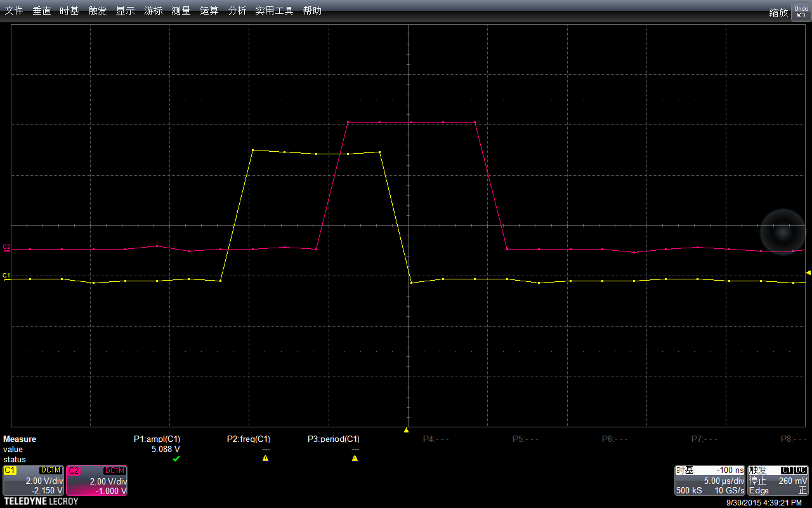Viewport: 812px width, 508px height.
Task: Open the 触发 (Trigger) menu
Action: (98, 11)
